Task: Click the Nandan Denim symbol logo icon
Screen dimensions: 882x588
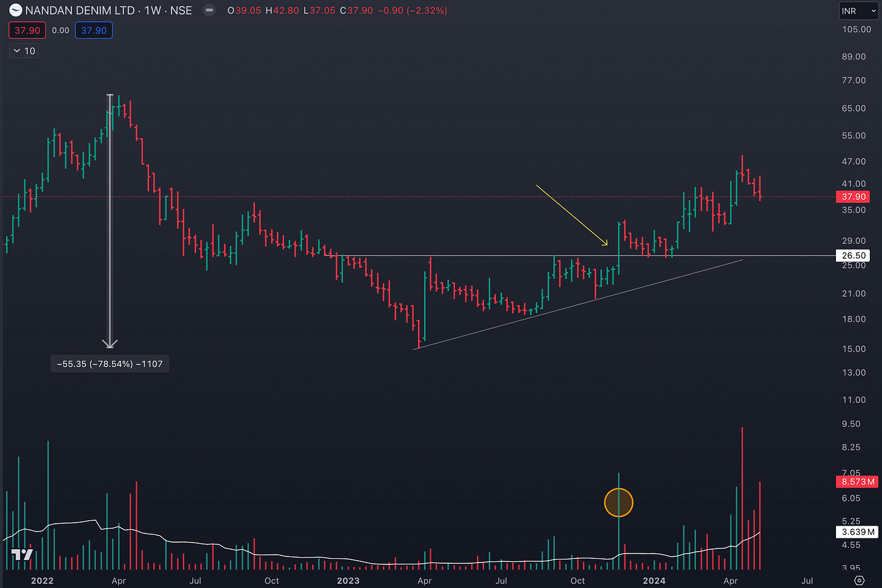Action: coord(16,10)
